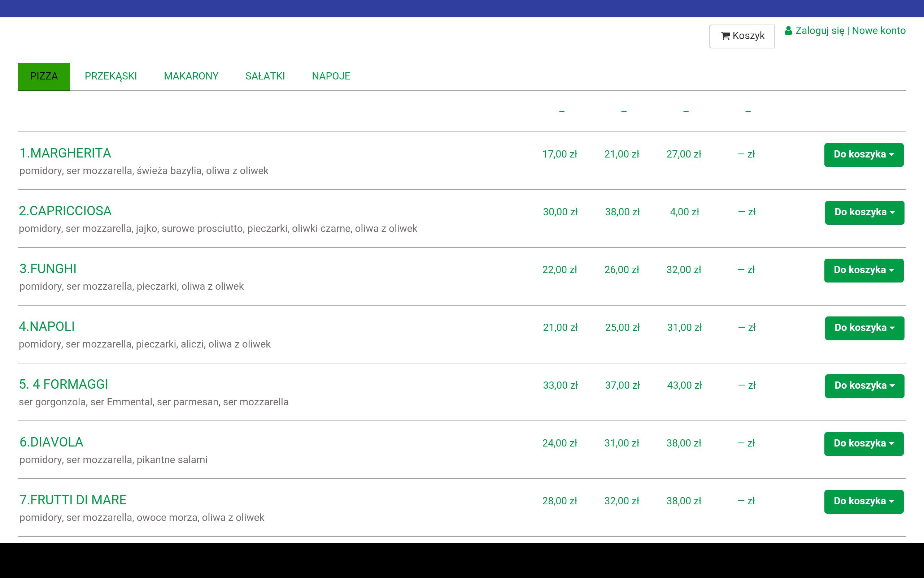Viewport: 924px width, 578px height.
Task: Click Margherita's 21,00 zł price
Action: (x=622, y=154)
